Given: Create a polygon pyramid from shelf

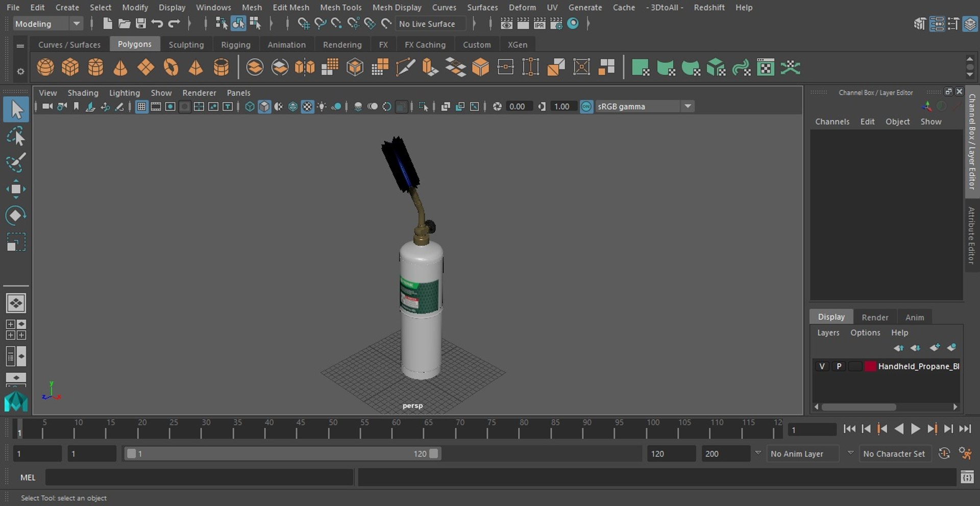Looking at the screenshot, I should [196, 67].
